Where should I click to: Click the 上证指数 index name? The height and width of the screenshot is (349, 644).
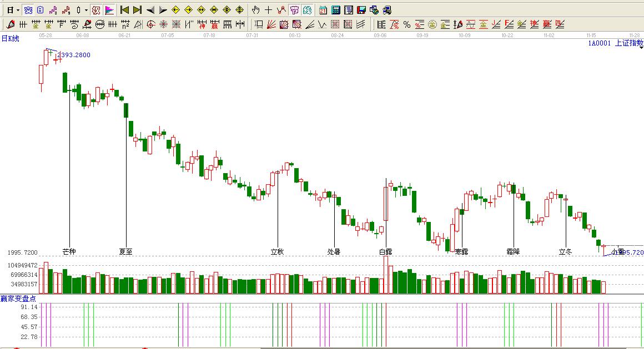[628, 43]
